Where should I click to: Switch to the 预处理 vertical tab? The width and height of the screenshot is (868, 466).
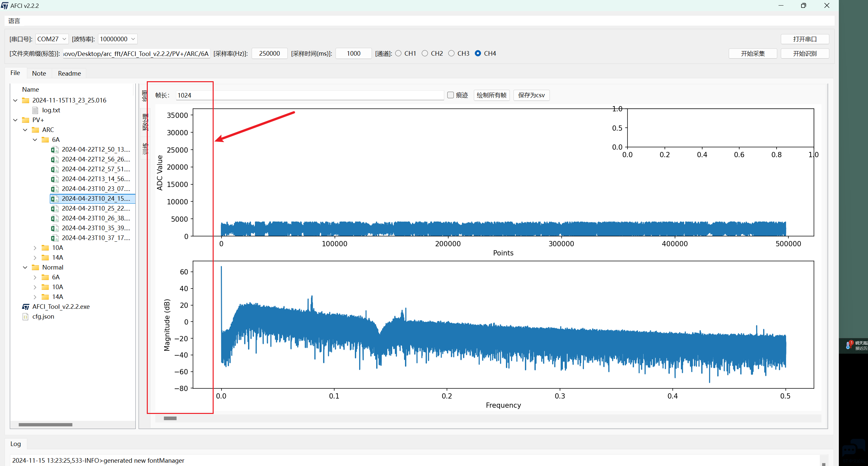(x=145, y=122)
